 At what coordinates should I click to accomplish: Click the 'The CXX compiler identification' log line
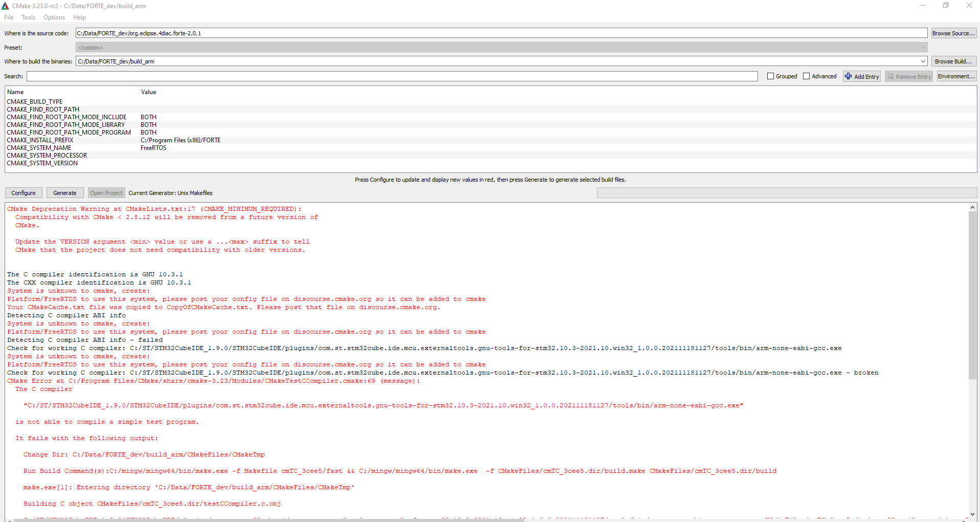pyautogui.click(x=99, y=282)
